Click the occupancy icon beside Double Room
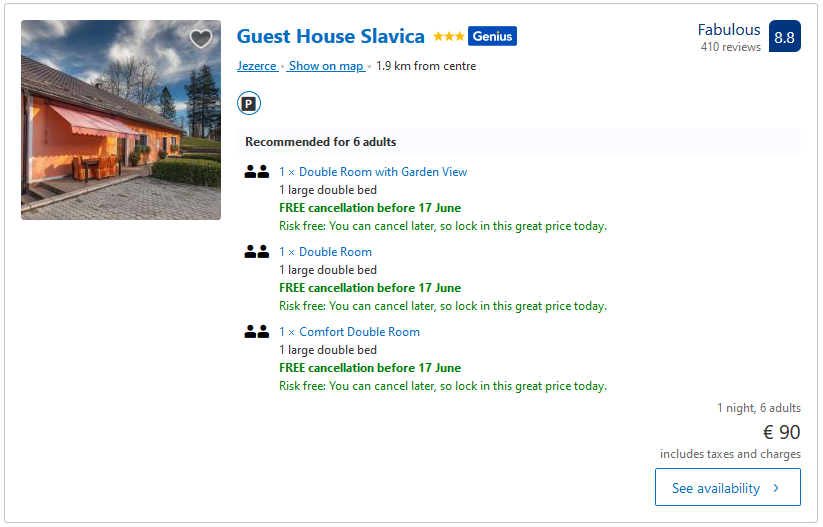The width and height of the screenshot is (823, 527). click(257, 252)
